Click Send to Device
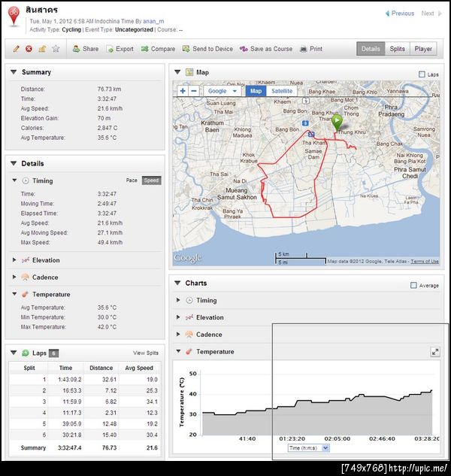Image resolution: width=451 pixels, height=476 pixels. 207,49
